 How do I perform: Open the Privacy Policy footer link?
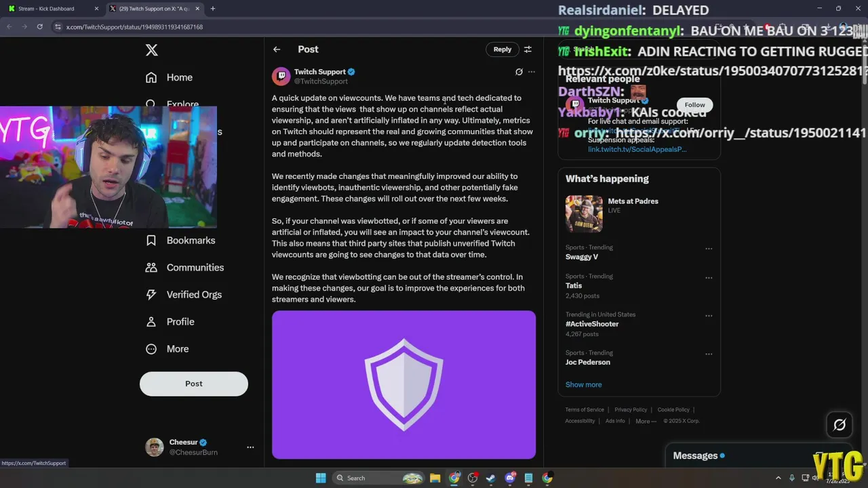click(631, 409)
